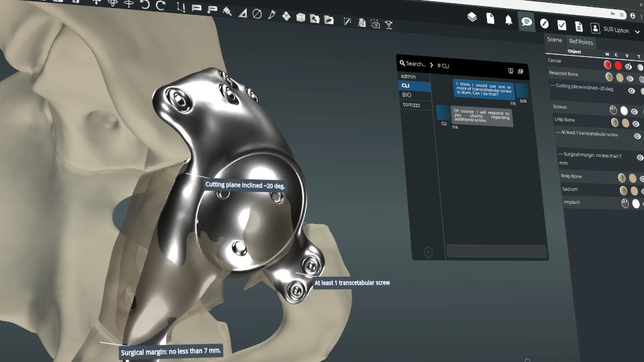Image resolution: width=644 pixels, height=362 pixels.
Task: Switch to the Ref Points tab
Action: coord(581,42)
